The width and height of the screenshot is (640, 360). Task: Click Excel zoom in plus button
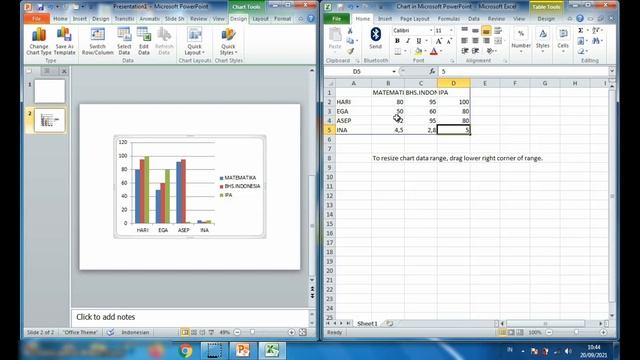(603, 333)
